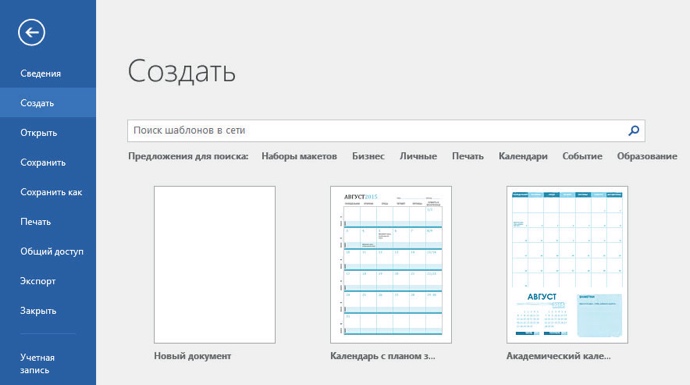Choose Печать in search suggestions

point(468,156)
